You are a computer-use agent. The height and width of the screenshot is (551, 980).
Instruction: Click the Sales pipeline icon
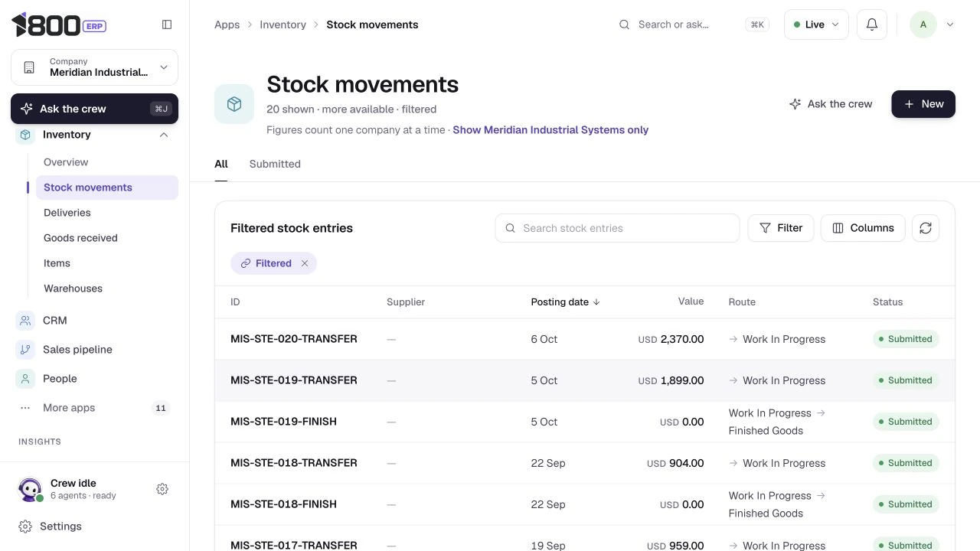click(x=26, y=350)
